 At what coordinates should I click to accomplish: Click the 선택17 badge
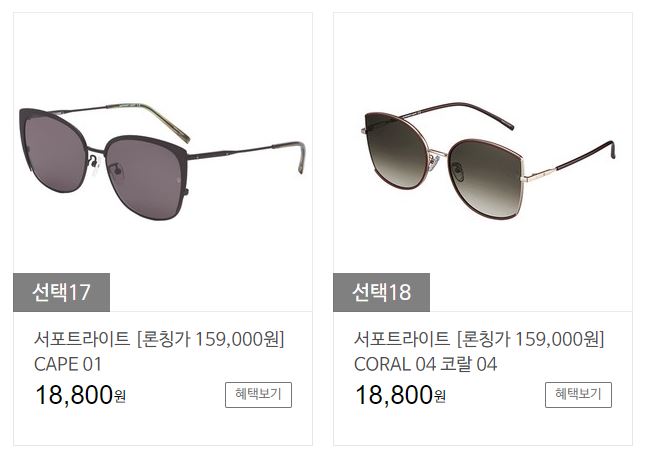click(61, 292)
